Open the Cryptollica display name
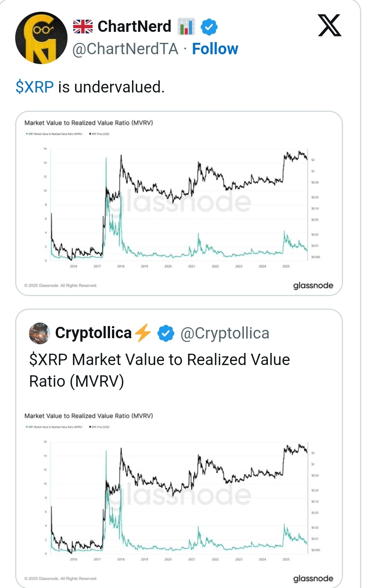This screenshot has width=368, height=588. point(93,333)
